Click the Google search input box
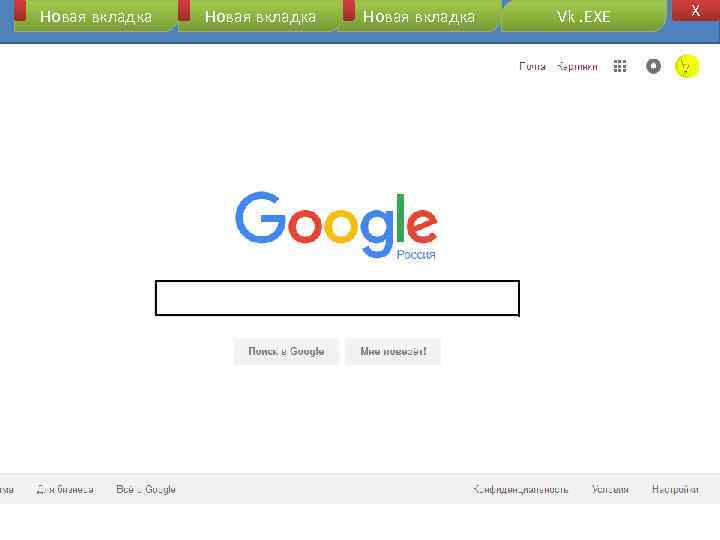Screen dimensions: 720x540 point(337,298)
